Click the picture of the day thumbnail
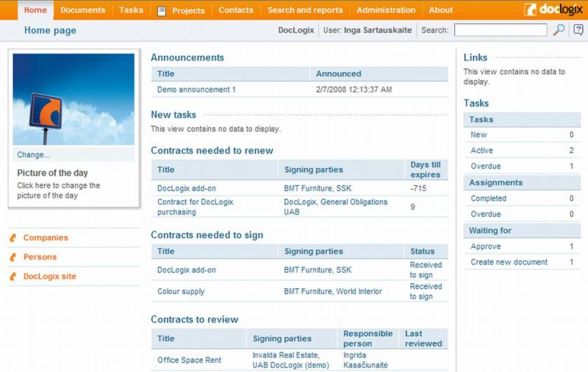Image resolution: width=588 pixels, height=372 pixels. (73, 99)
